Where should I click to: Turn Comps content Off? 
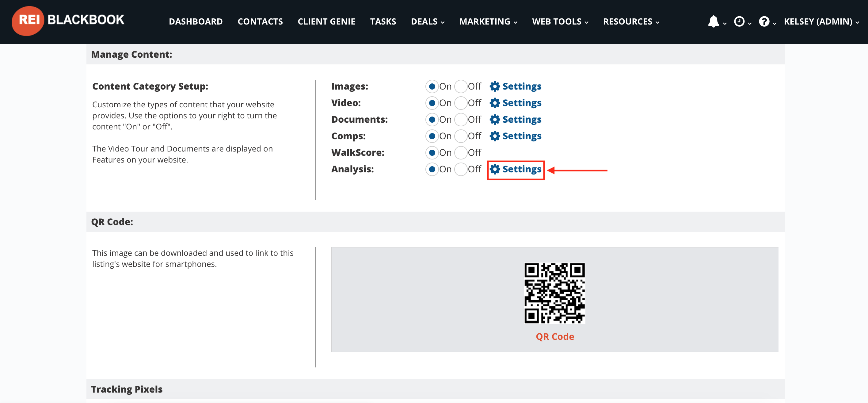point(461,136)
